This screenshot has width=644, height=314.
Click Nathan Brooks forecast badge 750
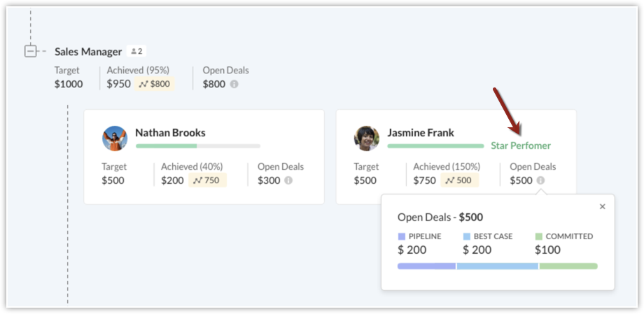click(208, 180)
